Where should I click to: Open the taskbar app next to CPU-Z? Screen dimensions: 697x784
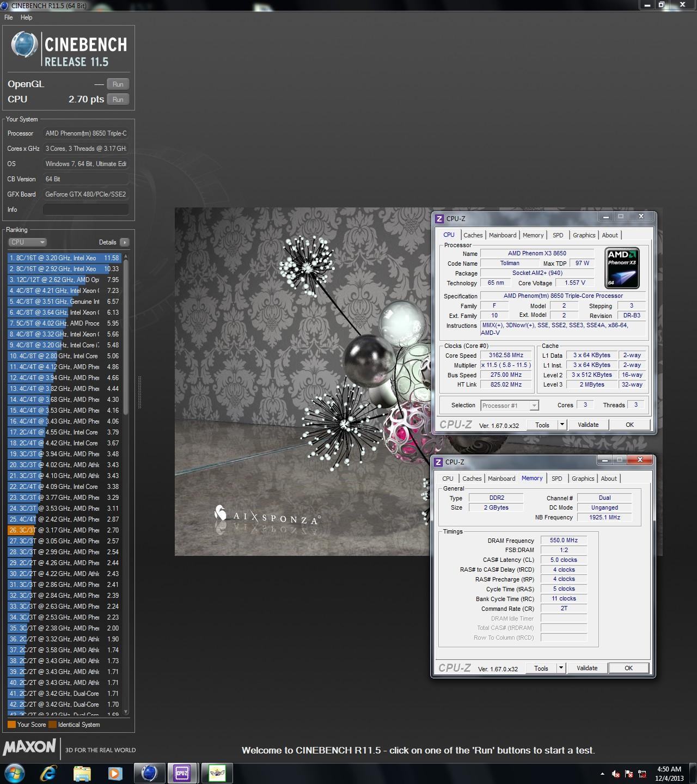[x=217, y=773]
